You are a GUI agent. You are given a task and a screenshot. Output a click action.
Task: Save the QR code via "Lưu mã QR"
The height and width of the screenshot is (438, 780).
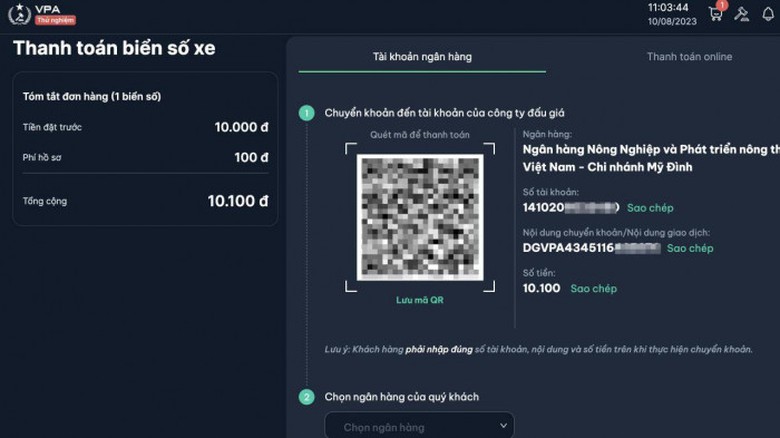tap(420, 300)
